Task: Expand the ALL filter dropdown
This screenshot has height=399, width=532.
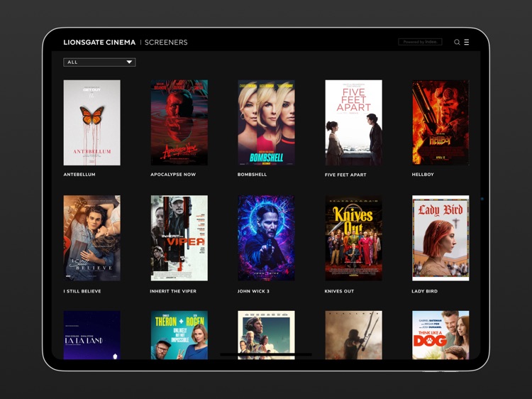Action: [x=99, y=62]
